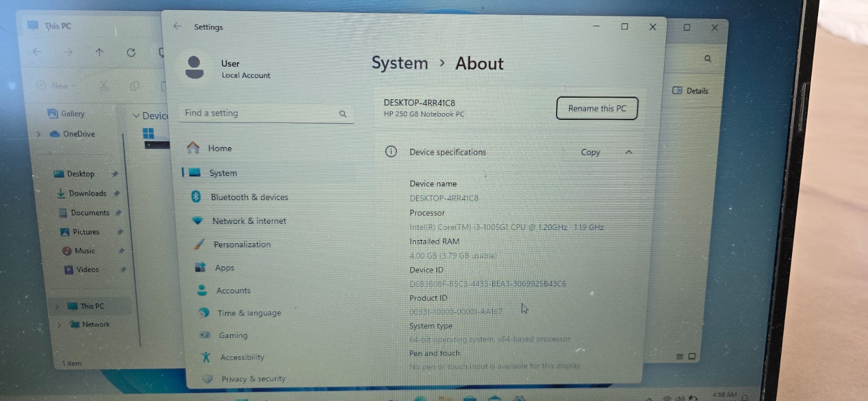Viewport: 868px width, 401px height.
Task: Unpin Desktop using its pin icon
Action: coord(115,174)
